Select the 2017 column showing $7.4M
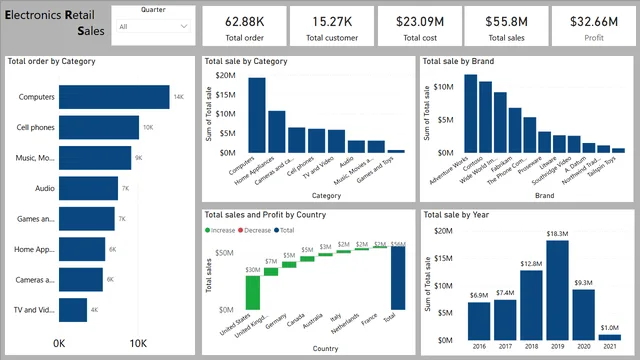This screenshot has height=360, width=640. pos(505,320)
